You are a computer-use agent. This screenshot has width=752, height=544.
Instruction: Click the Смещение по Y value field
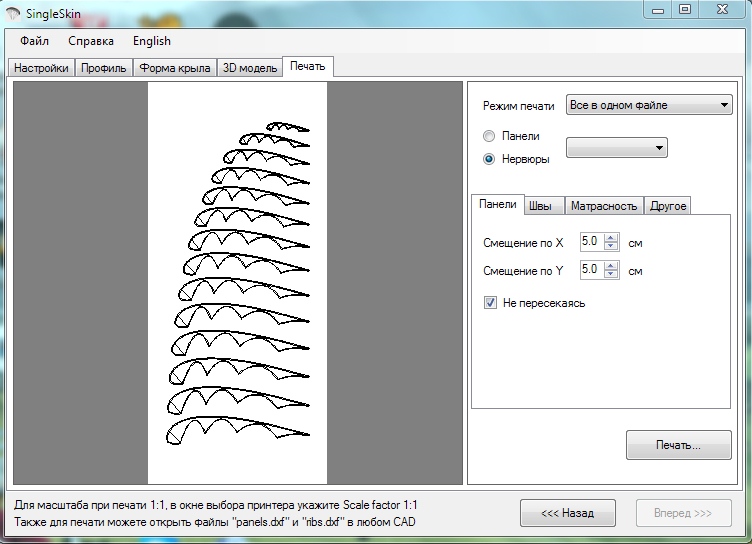[590, 270]
